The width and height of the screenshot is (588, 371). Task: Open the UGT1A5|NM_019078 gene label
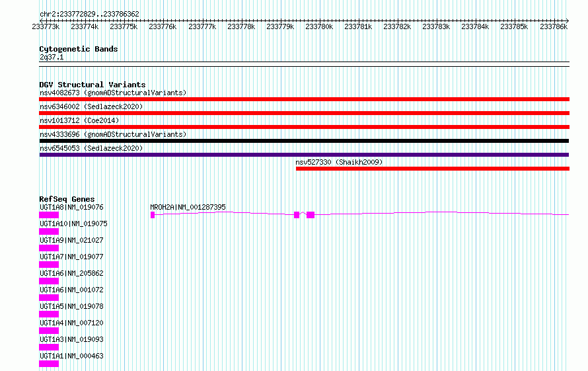[71, 306]
